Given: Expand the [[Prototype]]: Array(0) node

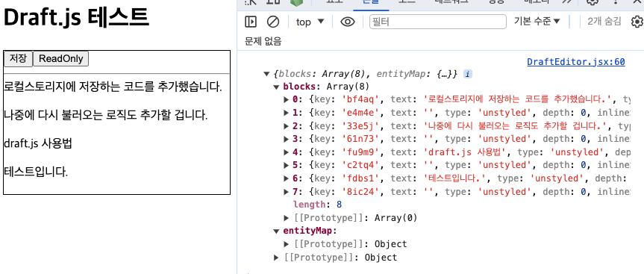Looking at the screenshot, I should [x=287, y=218].
